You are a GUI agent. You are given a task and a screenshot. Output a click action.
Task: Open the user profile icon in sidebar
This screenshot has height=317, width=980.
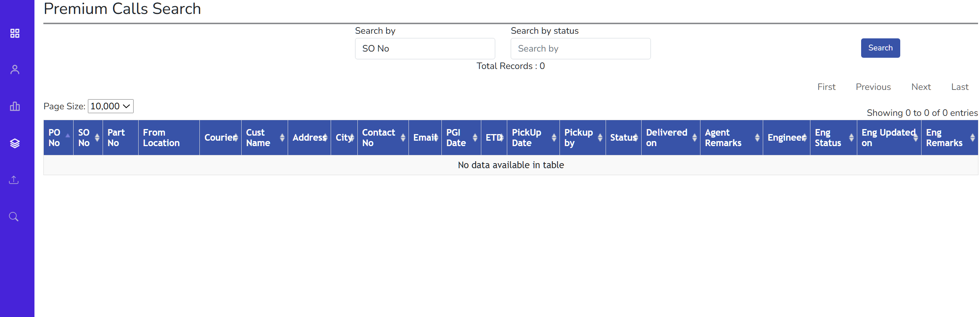point(15,70)
